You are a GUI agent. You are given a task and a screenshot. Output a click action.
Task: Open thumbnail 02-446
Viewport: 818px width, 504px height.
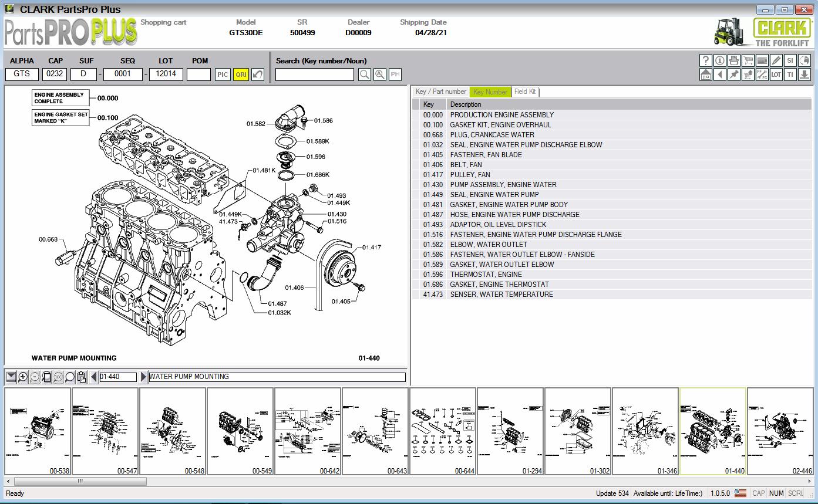tap(780, 431)
